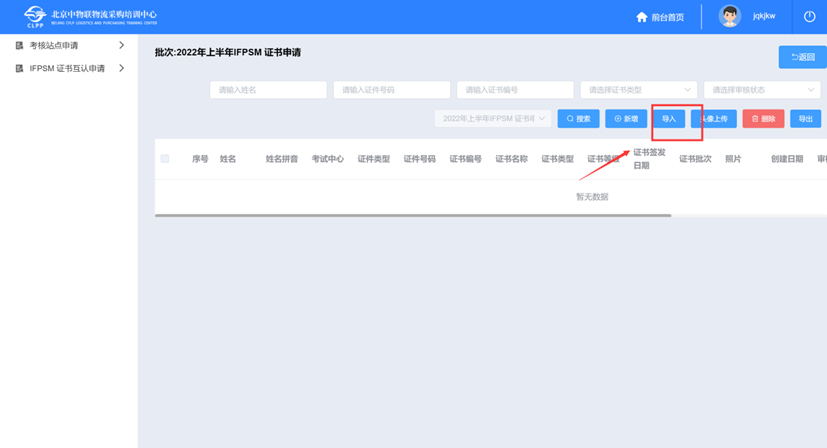Open the IFPSM 证书互认申请 menu item

pos(67,69)
